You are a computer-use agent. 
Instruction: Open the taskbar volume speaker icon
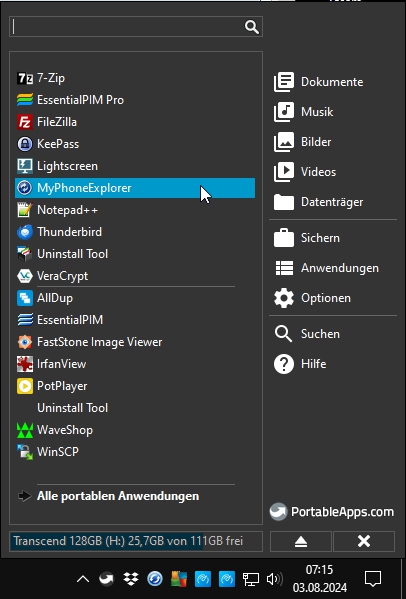pyautogui.click(x=274, y=579)
